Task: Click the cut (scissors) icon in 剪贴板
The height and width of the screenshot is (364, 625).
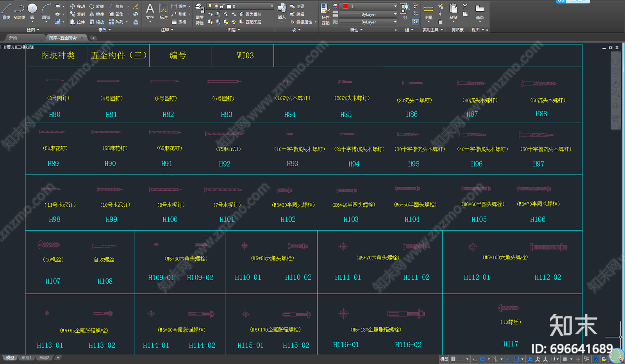Action: pos(465,6)
